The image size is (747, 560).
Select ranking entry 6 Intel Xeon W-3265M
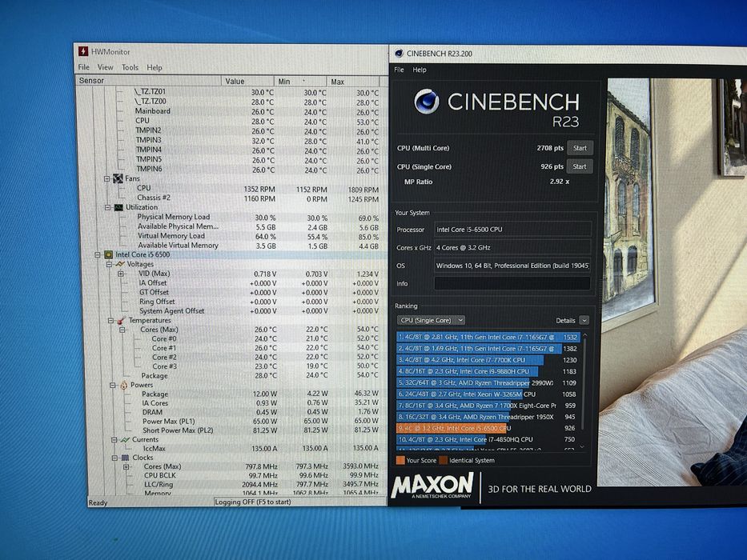pos(488,394)
